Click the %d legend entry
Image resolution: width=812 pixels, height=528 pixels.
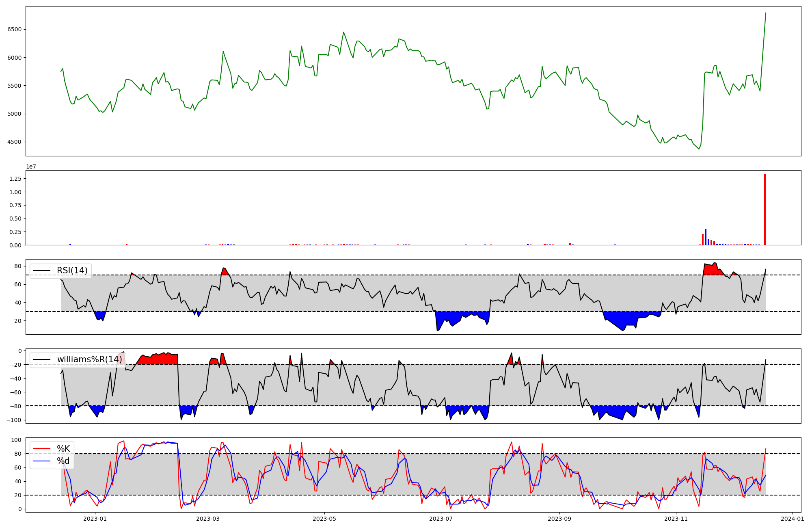63,461
